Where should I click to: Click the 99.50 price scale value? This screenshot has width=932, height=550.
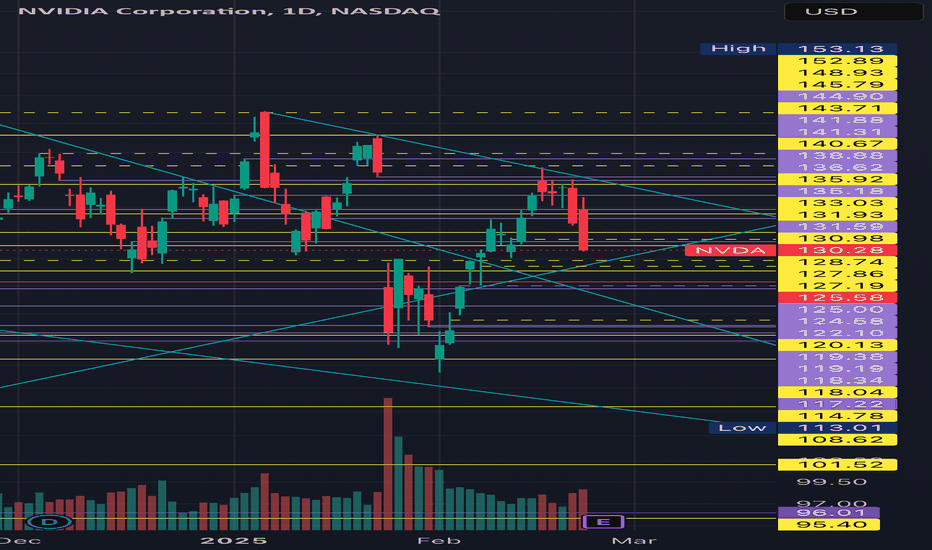click(831, 482)
